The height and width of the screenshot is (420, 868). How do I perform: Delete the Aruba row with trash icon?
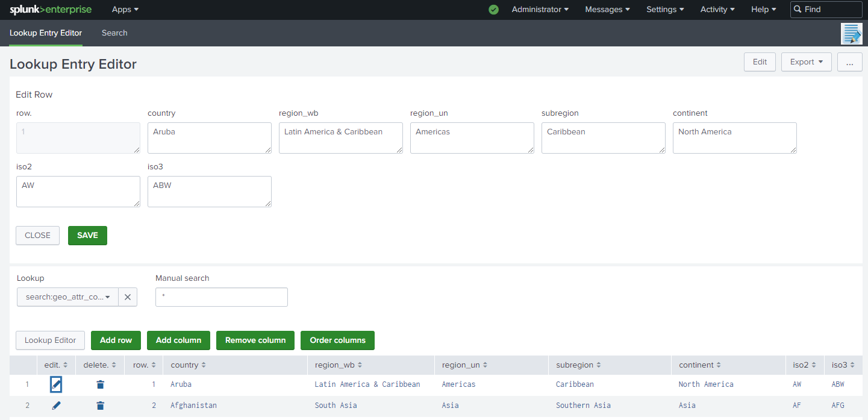101,384
